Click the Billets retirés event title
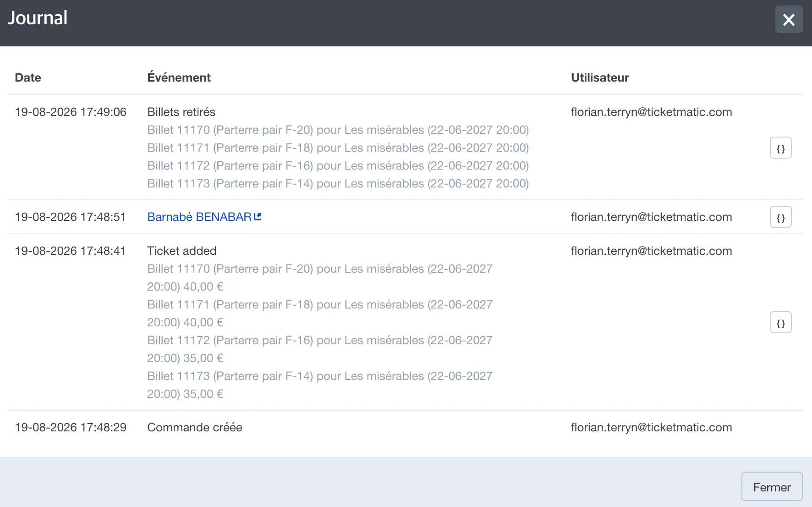The width and height of the screenshot is (812, 507). pos(181,112)
